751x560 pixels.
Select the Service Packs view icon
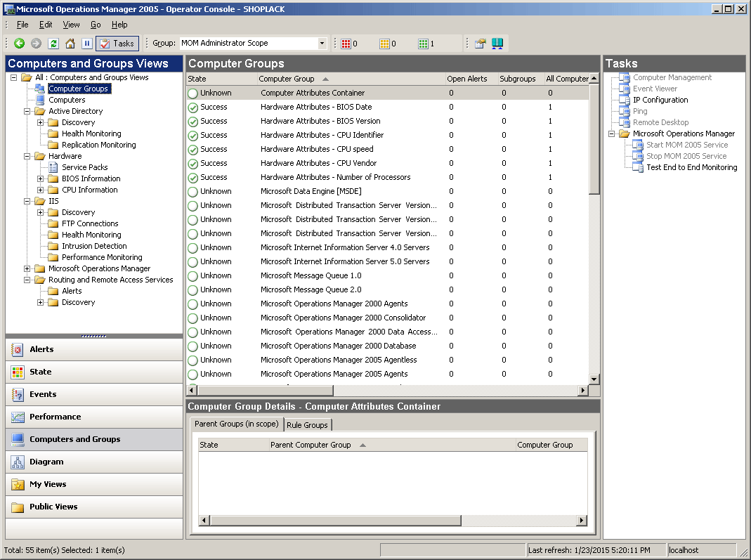click(x=53, y=167)
